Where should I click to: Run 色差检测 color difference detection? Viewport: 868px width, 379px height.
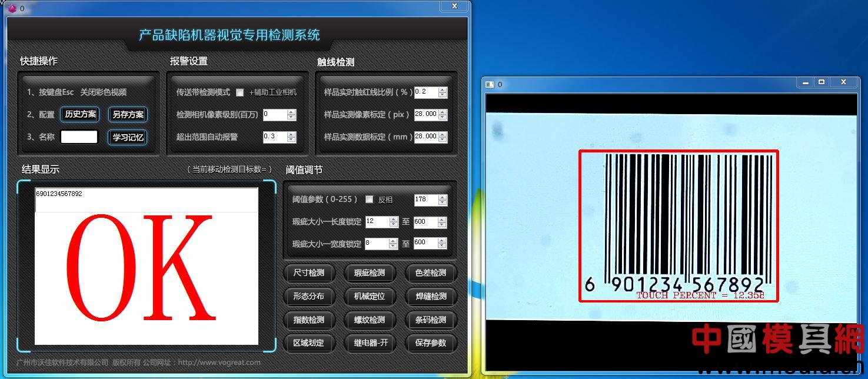pyautogui.click(x=431, y=273)
